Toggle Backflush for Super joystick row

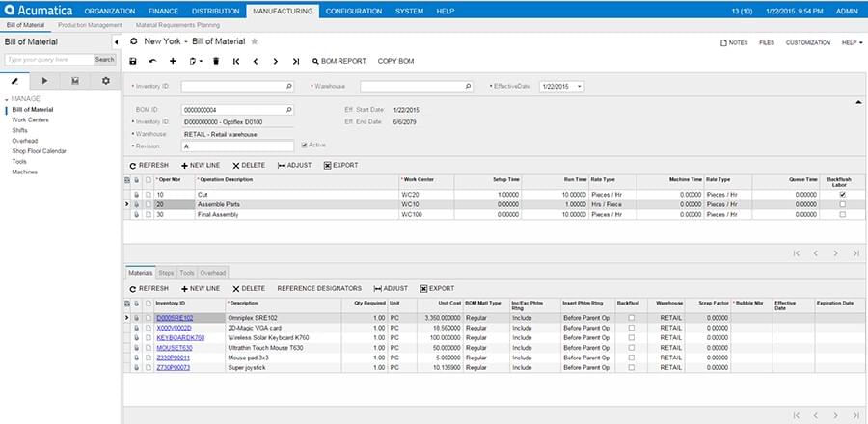[632, 367]
